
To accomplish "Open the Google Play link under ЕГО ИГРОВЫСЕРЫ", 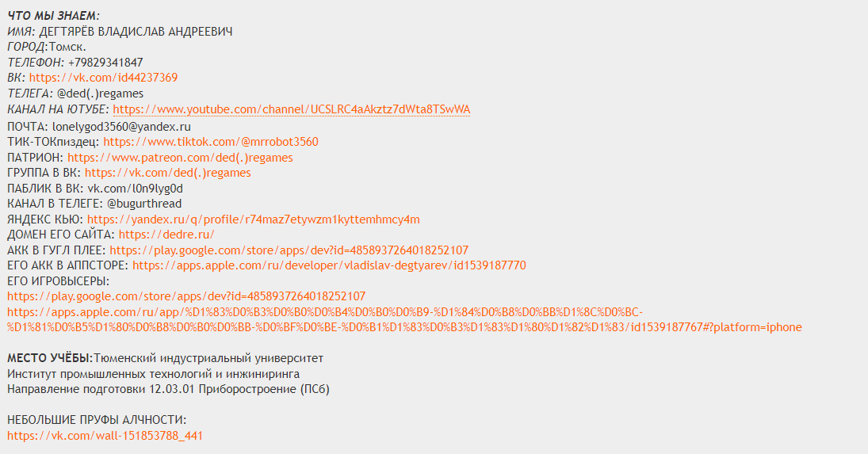I will 186,296.
